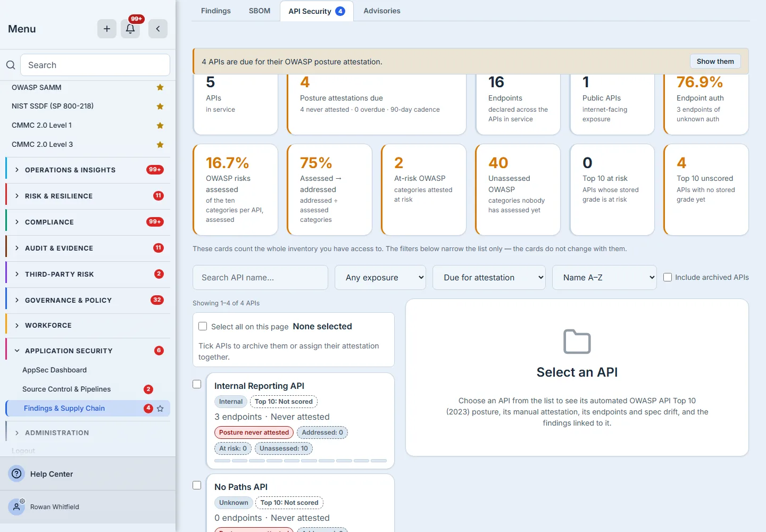The width and height of the screenshot is (766, 532).
Task: Click the sidebar Search field
Action: [95, 65]
